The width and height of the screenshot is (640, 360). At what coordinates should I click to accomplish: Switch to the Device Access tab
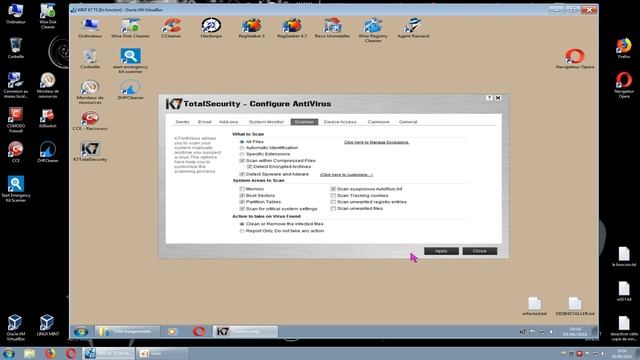tap(340, 122)
